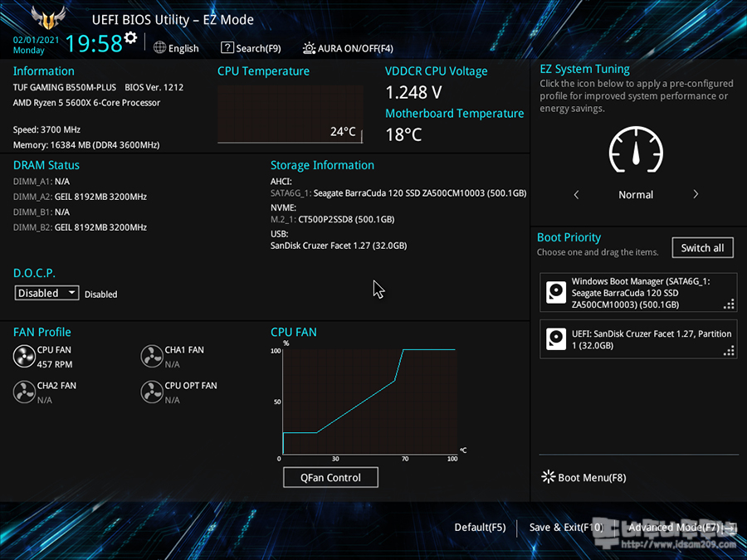Click the Boot Priority heading
747x560 pixels.
(x=569, y=237)
